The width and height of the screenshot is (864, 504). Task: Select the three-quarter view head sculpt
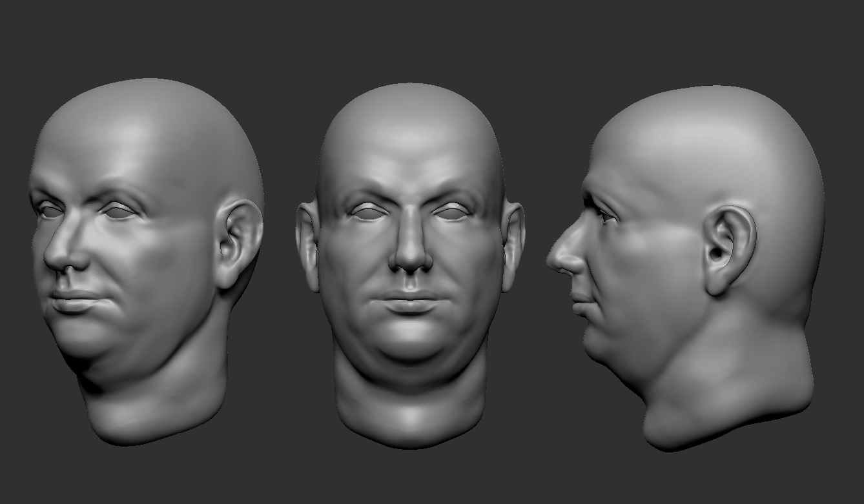(x=146, y=261)
